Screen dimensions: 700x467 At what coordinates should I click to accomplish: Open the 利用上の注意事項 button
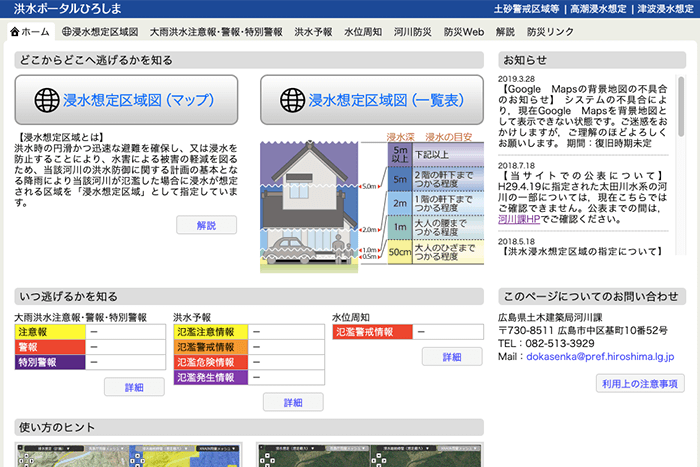pos(640,382)
